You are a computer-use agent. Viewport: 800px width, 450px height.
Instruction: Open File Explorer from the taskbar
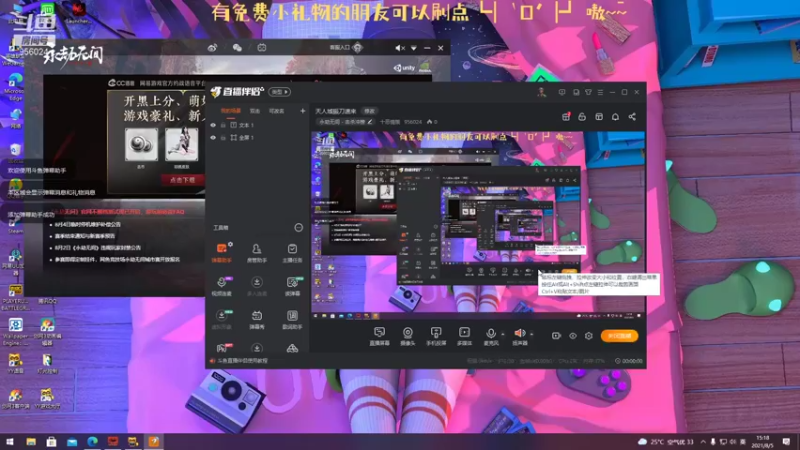point(31,441)
